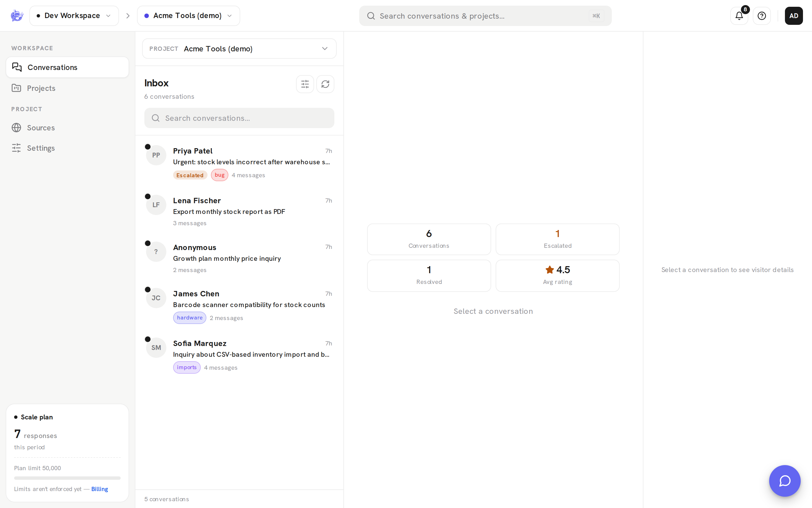Click the SM avatar for Sofia Marquez
The width and height of the screenshot is (812, 508).
tap(156, 348)
